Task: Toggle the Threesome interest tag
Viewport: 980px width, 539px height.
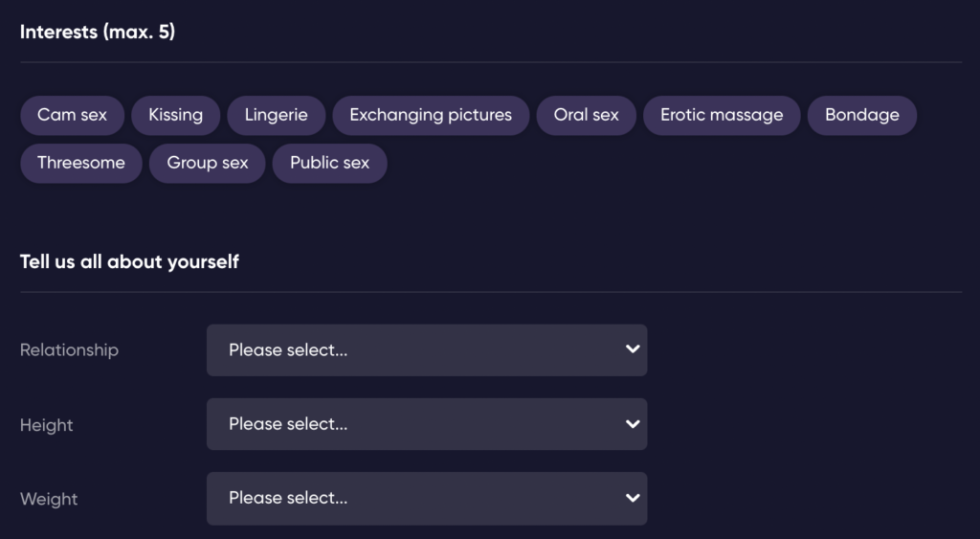Action: pyautogui.click(x=81, y=163)
